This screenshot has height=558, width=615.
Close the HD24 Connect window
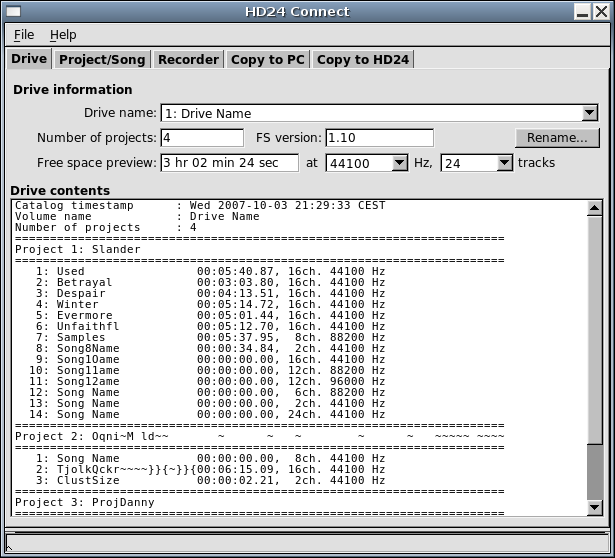pos(604,11)
